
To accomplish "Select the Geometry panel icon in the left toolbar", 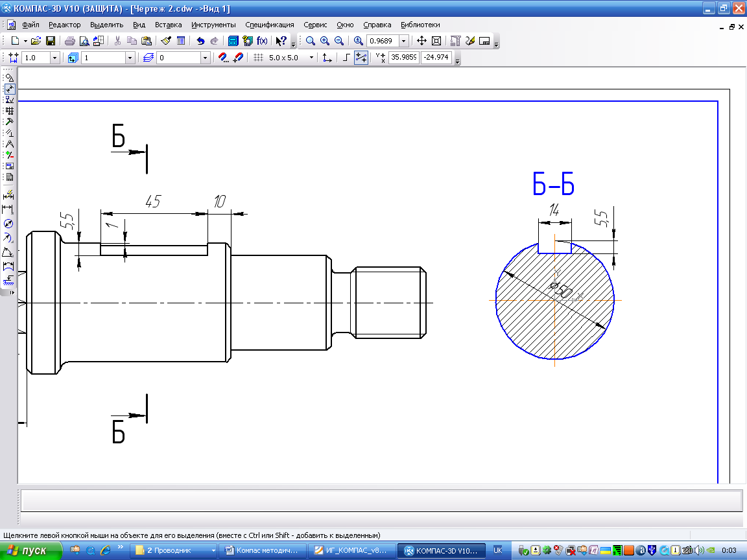I will point(10,78).
